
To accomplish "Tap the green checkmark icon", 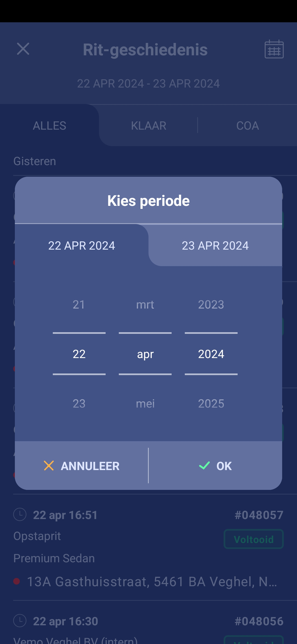I will [x=204, y=466].
